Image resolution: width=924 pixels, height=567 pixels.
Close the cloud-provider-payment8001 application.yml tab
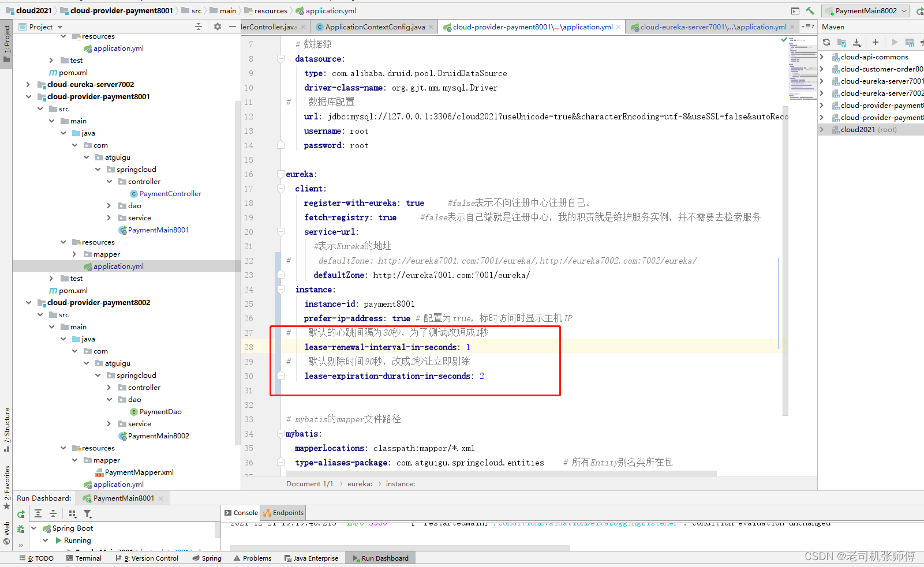(619, 27)
